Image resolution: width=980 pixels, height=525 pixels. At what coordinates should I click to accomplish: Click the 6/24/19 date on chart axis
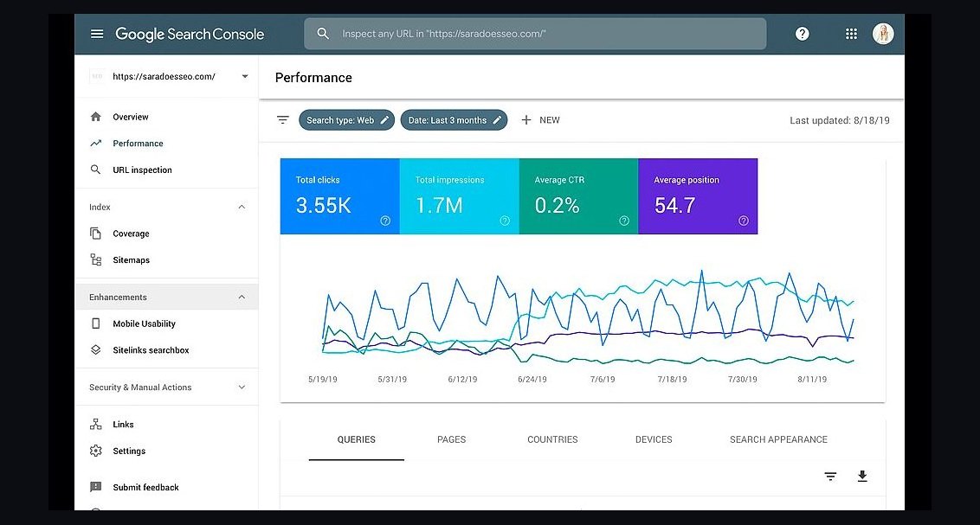(532, 379)
